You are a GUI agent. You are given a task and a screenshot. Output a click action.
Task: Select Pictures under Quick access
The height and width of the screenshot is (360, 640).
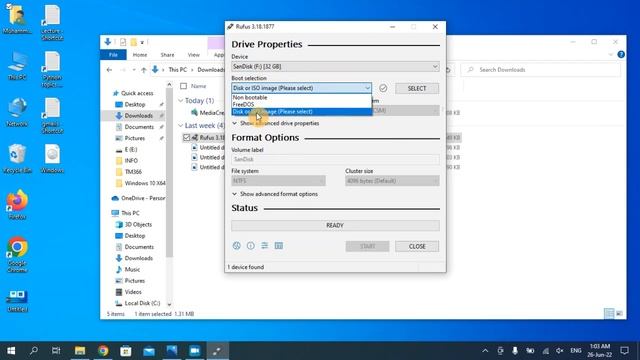coord(135,138)
